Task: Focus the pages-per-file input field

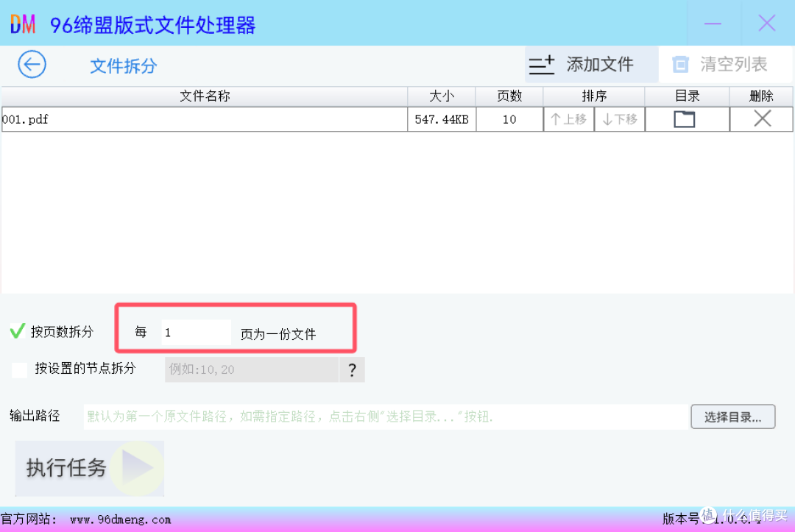Action: point(197,333)
